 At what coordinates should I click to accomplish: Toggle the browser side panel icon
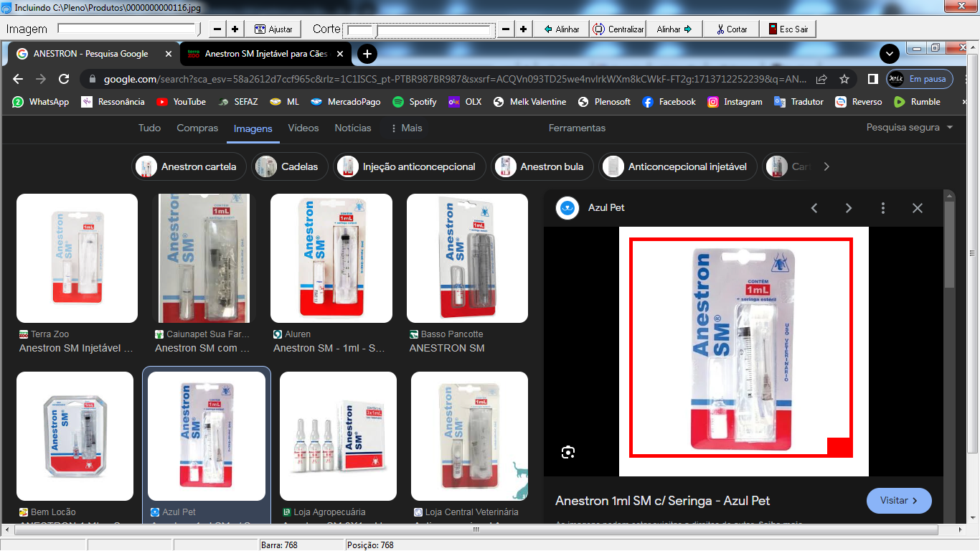pos(873,79)
